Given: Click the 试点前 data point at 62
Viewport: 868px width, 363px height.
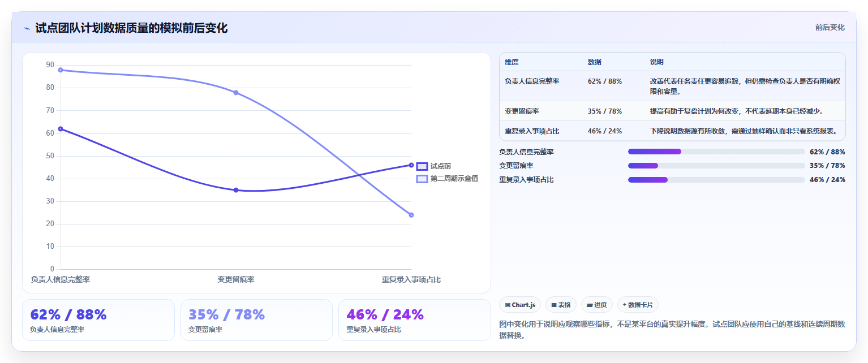Looking at the screenshot, I should click(x=61, y=129).
